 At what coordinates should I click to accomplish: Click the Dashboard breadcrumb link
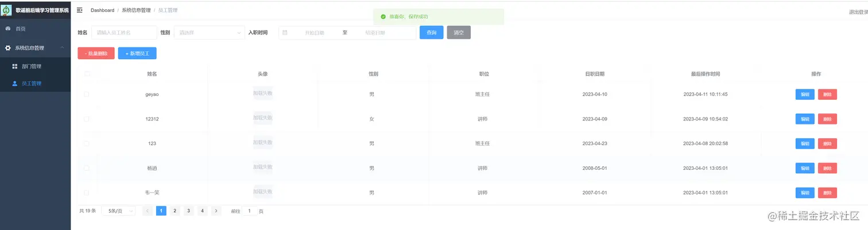pyautogui.click(x=102, y=10)
